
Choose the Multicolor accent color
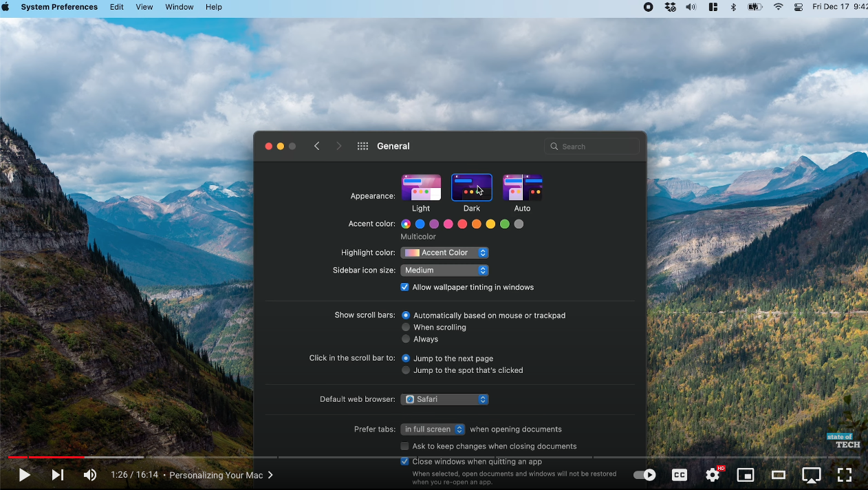click(406, 224)
